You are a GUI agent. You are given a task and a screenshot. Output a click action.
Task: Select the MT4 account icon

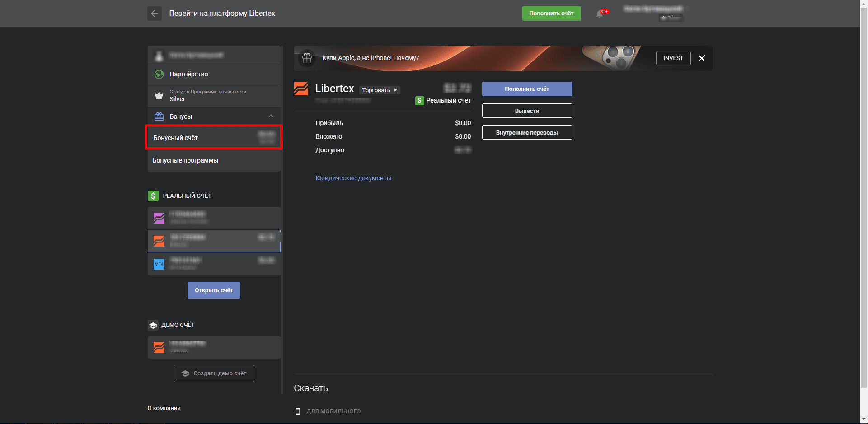[159, 264]
